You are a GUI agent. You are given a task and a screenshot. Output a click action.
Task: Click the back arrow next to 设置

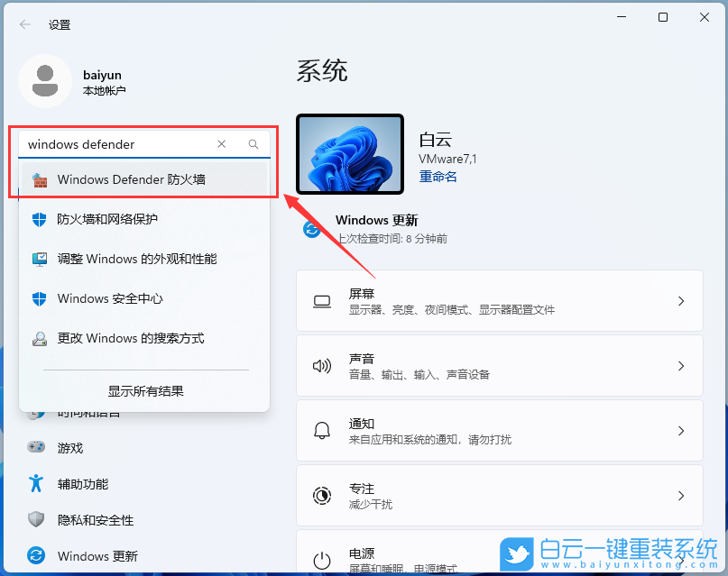coord(24,24)
